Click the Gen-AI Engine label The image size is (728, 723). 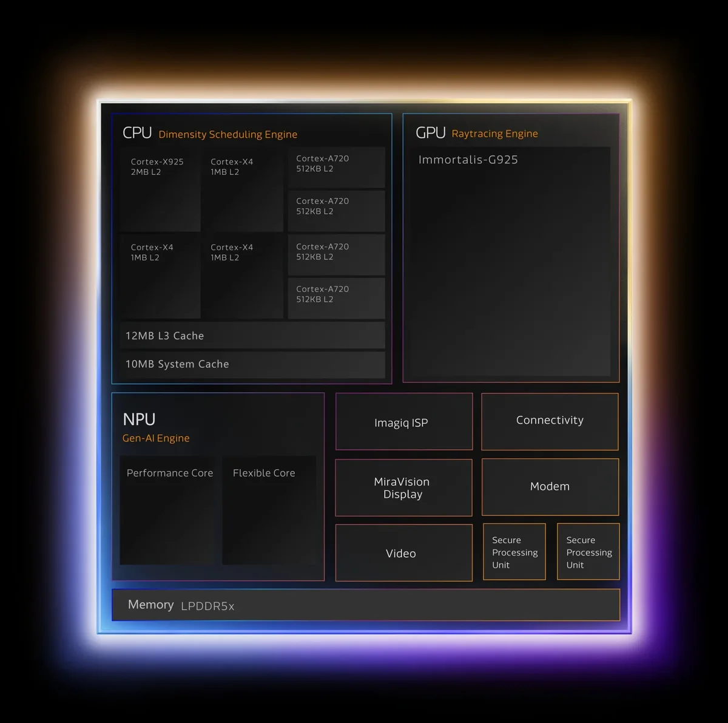156,438
